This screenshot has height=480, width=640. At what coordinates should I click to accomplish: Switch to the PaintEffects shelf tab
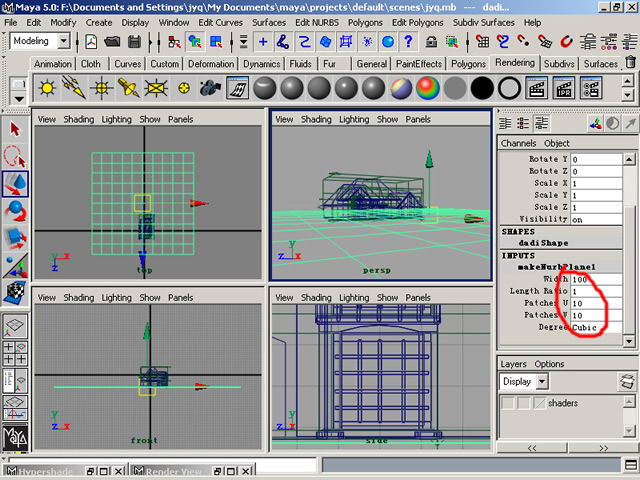[419, 64]
